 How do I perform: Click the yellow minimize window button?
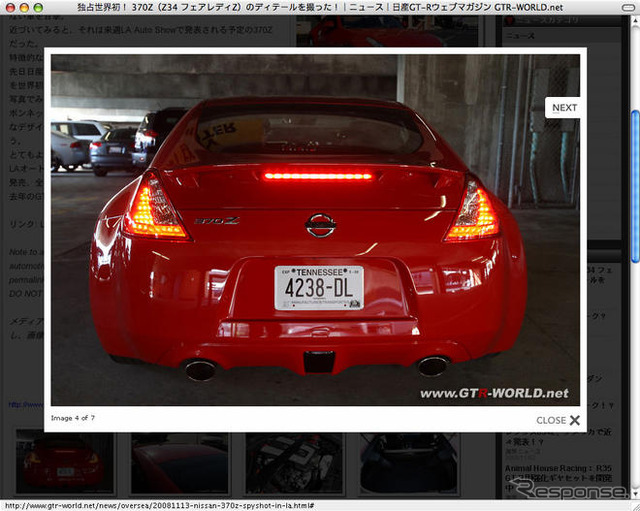24,7
